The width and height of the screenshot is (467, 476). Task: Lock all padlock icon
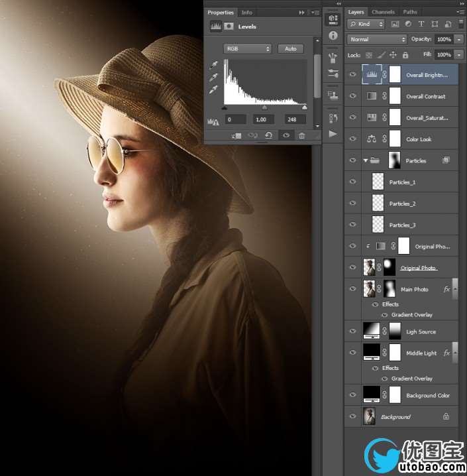405,55
